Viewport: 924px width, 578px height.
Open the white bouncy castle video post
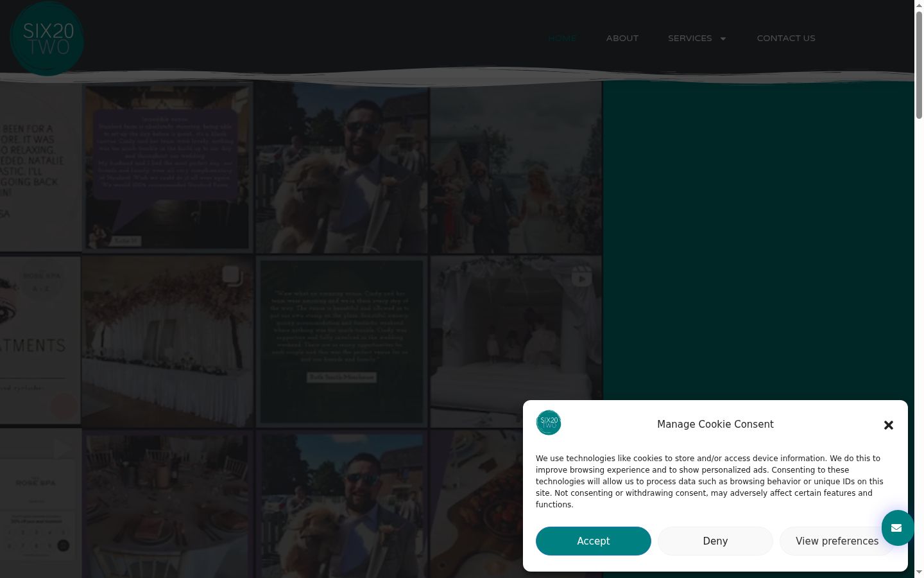(x=516, y=342)
